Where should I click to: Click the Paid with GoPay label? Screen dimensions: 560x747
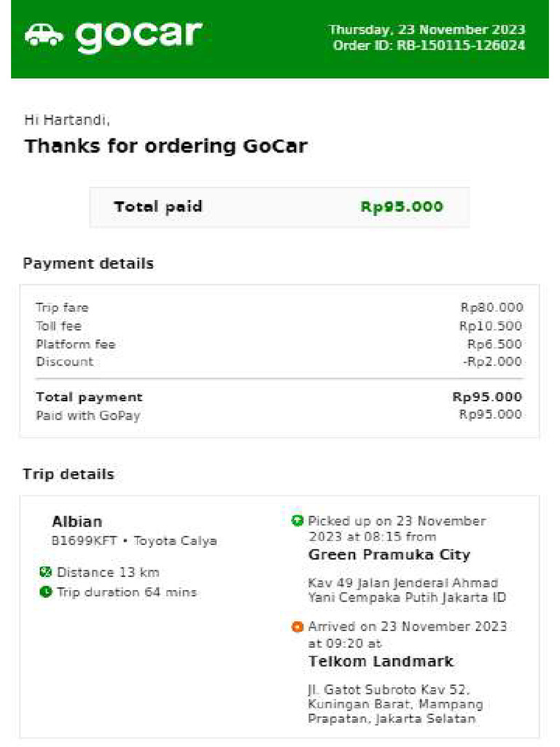87,416
